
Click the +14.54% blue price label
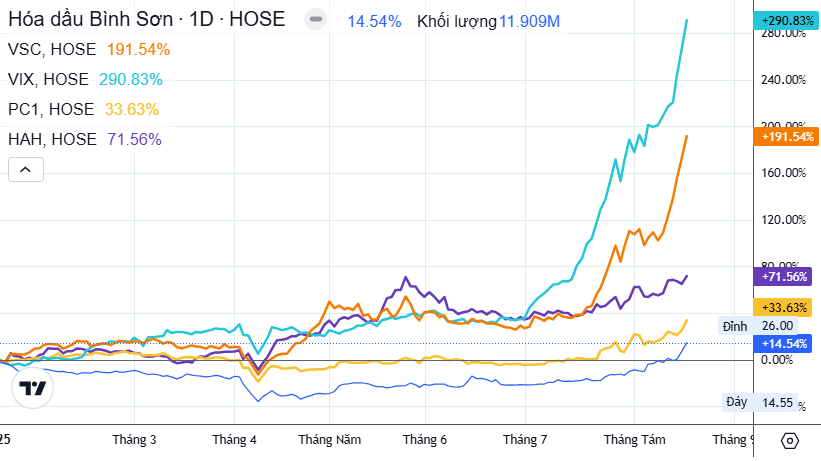(x=783, y=344)
